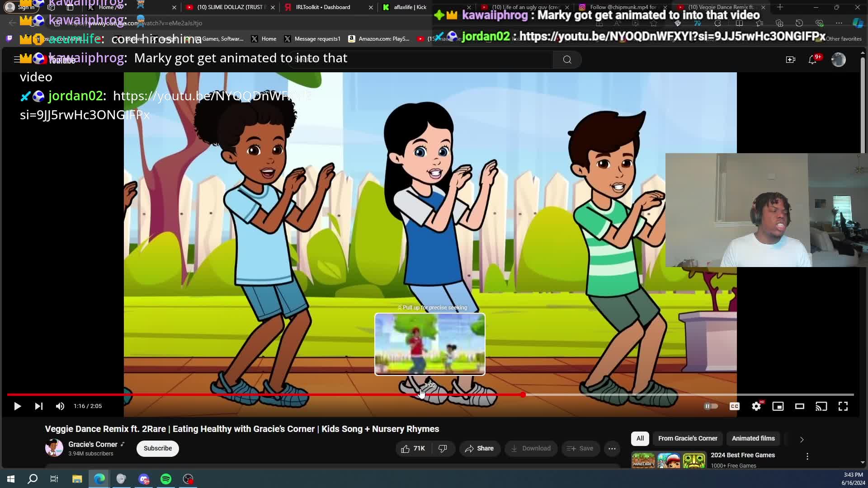This screenshot has height=488, width=868.
Task: Open the browser settings ellipsis menu
Action: (x=839, y=23)
